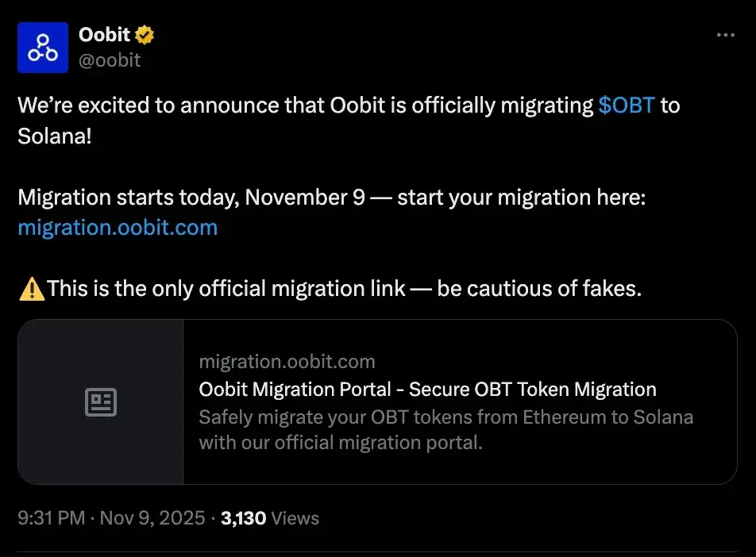Follow the blue migration.oobit.com link in the post
The width and height of the screenshot is (756, 557).
click(x=118, y=228)
